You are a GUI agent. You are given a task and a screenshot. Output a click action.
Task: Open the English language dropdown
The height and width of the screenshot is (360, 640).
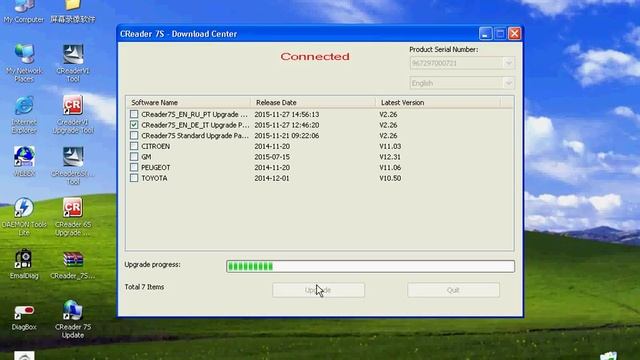click(x=462, y=83)
